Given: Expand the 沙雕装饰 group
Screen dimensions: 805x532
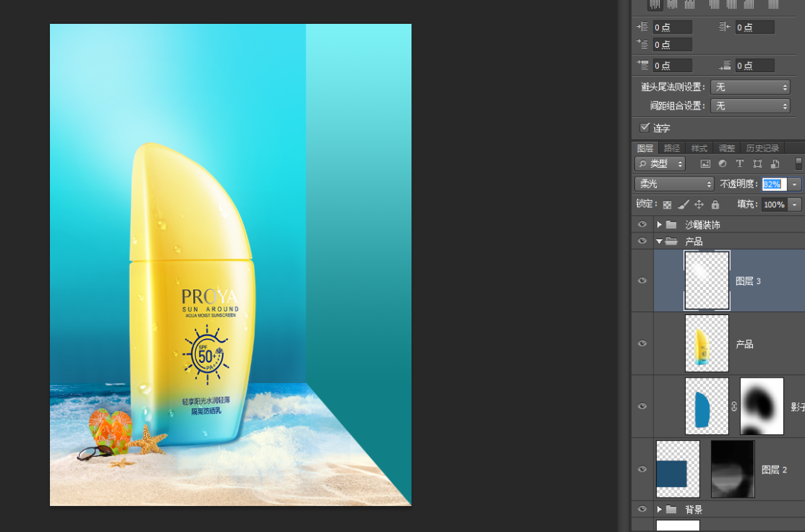Looking at the screenshot, I should (x=659, y=225).
